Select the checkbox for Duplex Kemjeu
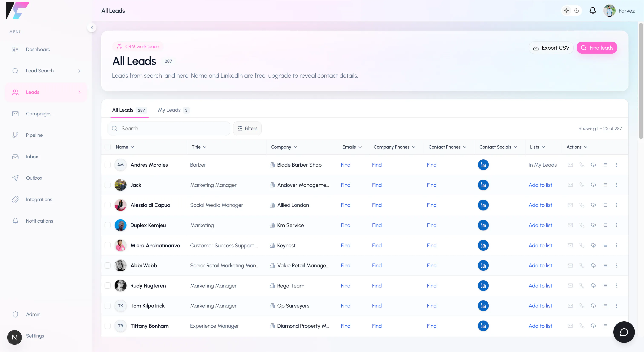Screen dimensions: 644x352 click(108, 225)
